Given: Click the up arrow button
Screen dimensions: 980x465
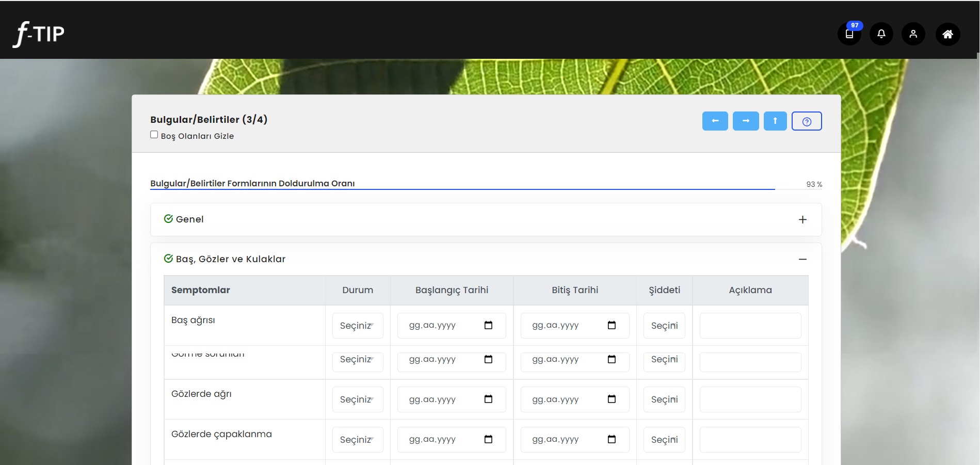Looking at the screenshot, I should coord(775,121).
